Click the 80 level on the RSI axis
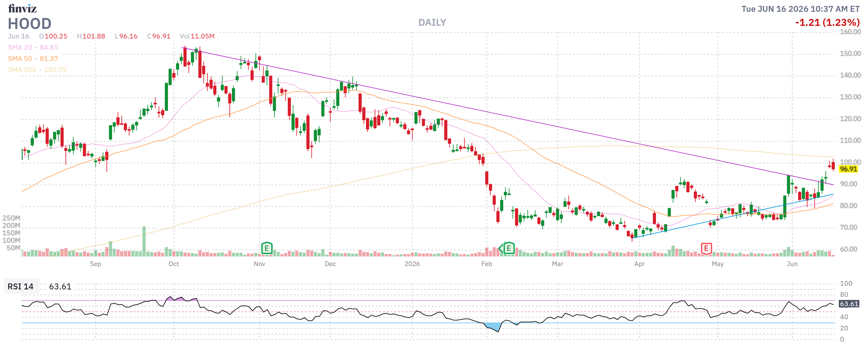Viewport: 868px width, 349px height. (844, 295)
